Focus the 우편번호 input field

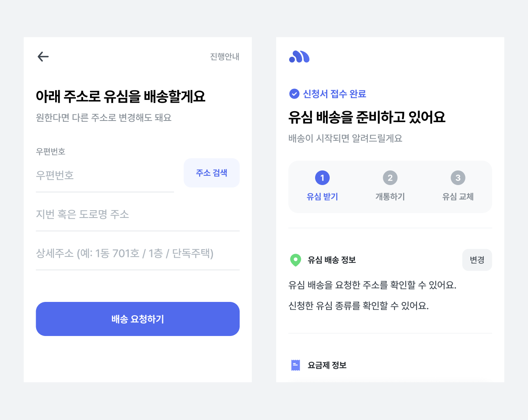click(105, 175)
